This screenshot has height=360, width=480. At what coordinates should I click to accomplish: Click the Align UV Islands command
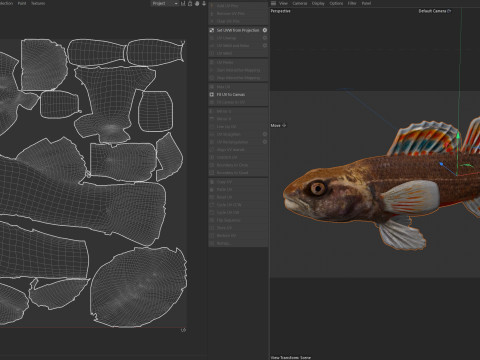[238, 150]
